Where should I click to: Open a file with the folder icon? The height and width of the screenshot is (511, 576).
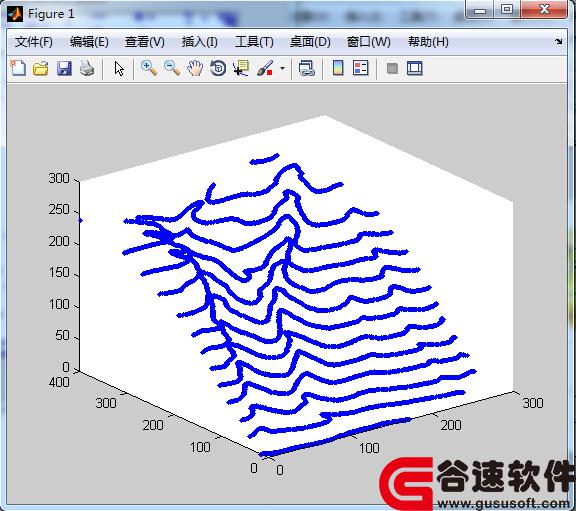coord(41,68)
